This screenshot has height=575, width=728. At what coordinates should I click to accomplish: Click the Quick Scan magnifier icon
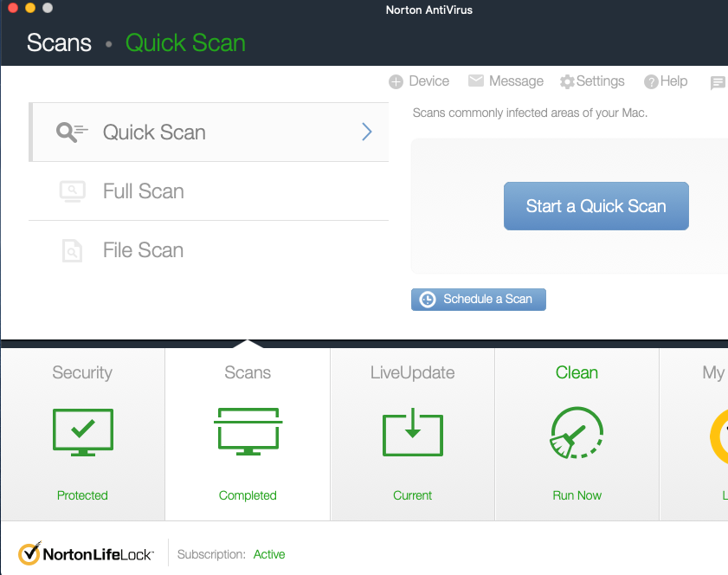pyautogui.click(x=72, y=132)
